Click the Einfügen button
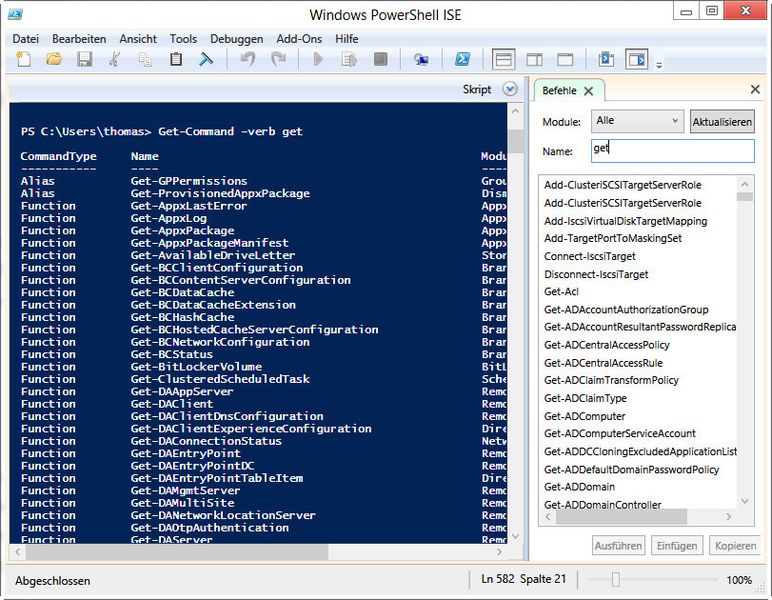Viewport: 772px width, 600px height. (x=677, y=545)
